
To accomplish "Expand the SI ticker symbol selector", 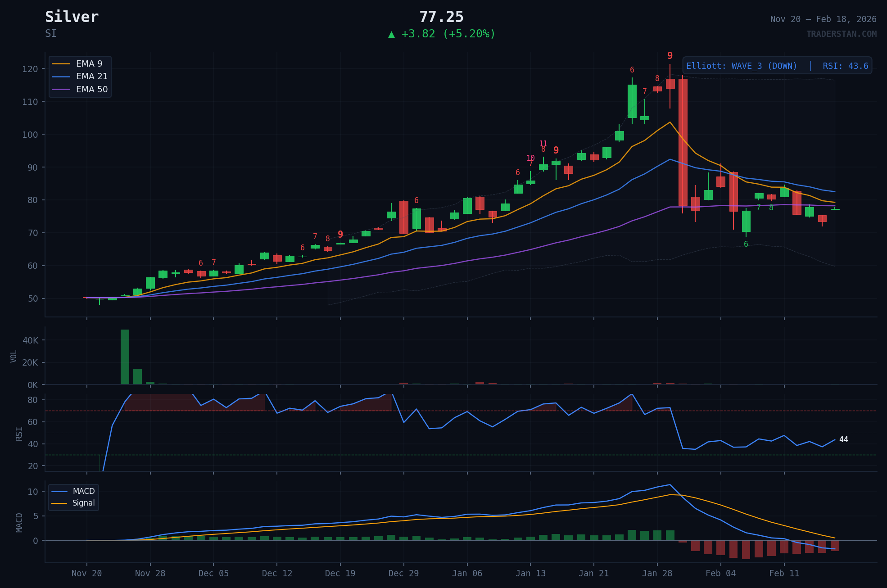I will click(51, 33).
